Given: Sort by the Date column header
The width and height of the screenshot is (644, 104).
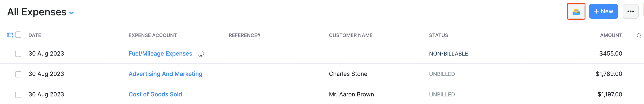Looking at the screenshot, I should click(x=35, y=35).
